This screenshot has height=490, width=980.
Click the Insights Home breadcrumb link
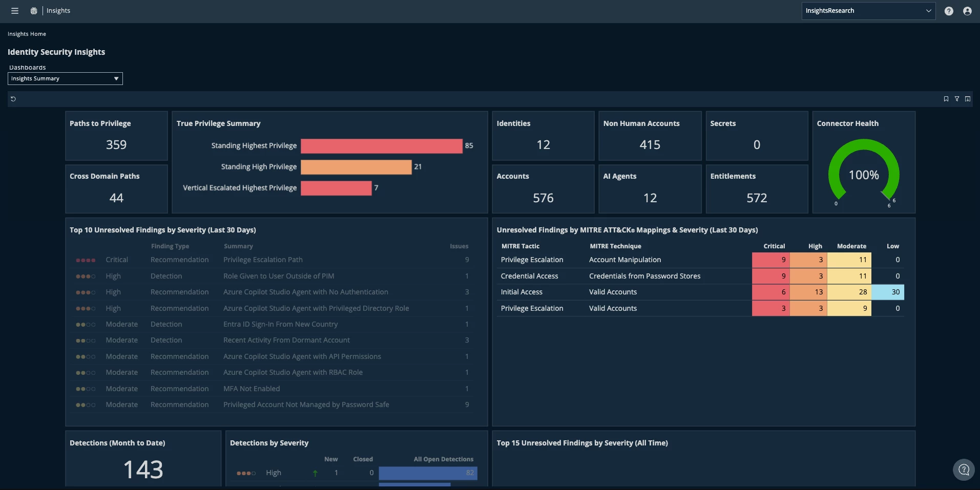[x=27, y=34]
